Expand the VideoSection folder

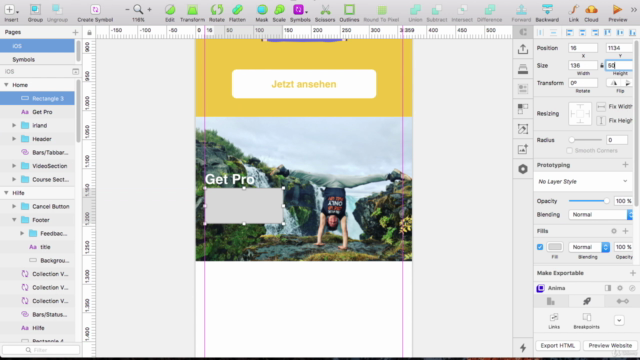point(14,166)
